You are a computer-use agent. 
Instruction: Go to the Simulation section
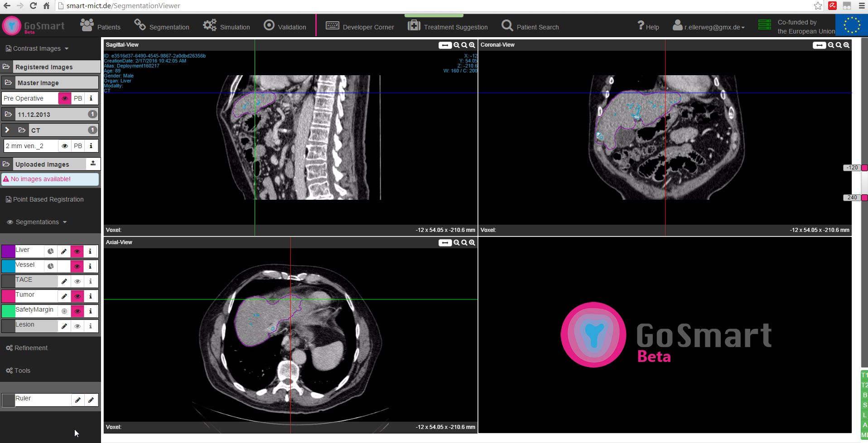(x=227, y=26)
